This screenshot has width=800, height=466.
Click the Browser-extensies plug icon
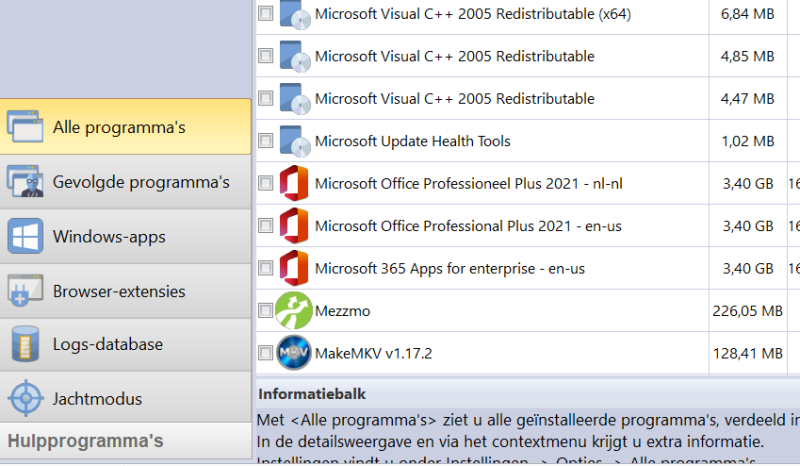25,291
